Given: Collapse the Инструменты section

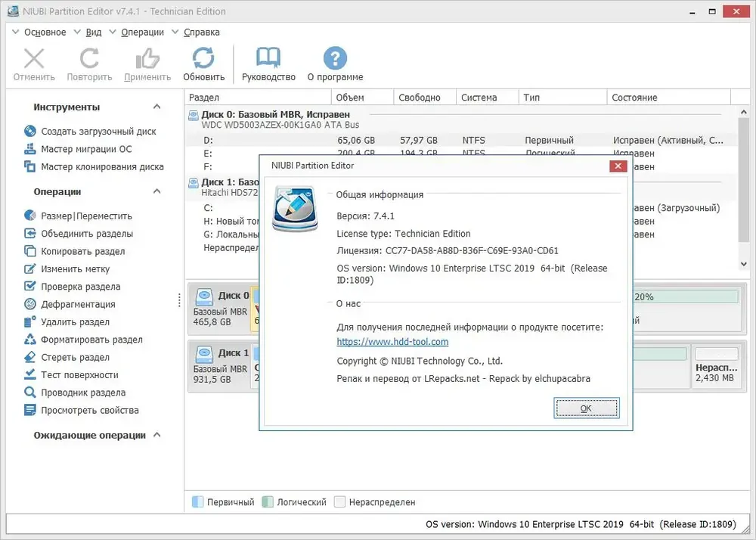Looking at the screenshot, I should (156, 107).
